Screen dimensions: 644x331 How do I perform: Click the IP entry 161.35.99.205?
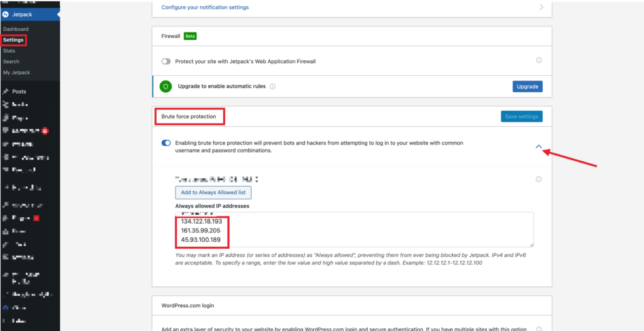click(x=201, y=231)
